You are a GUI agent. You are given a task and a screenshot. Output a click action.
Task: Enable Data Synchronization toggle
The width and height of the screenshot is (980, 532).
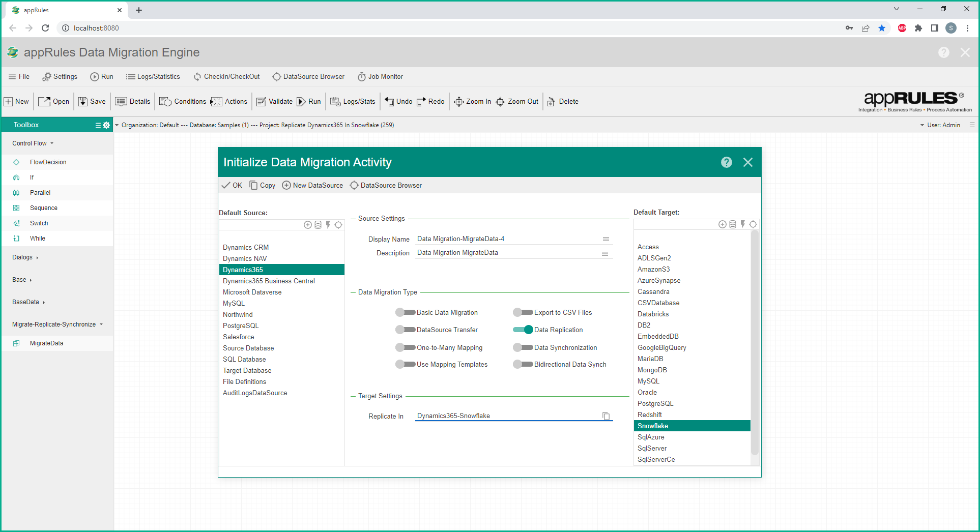coord(523,347)
